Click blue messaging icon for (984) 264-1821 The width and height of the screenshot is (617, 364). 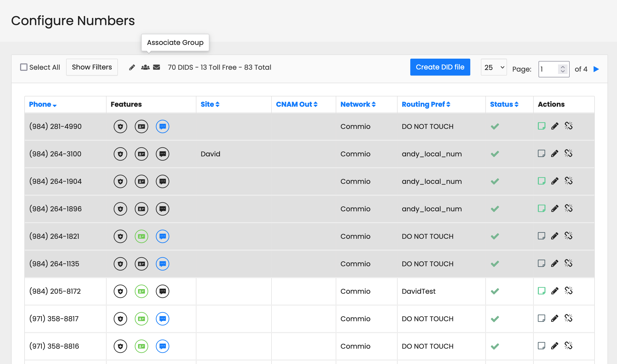click(163, 236)
